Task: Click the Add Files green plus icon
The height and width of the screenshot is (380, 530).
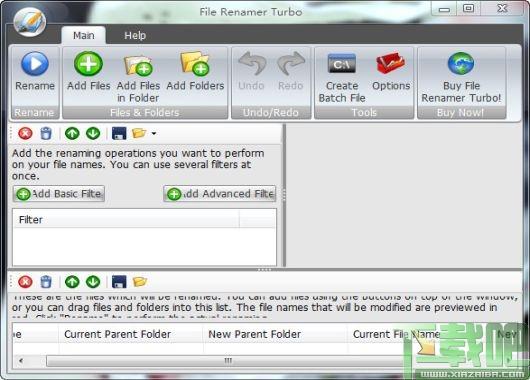Action: (88, 64)
